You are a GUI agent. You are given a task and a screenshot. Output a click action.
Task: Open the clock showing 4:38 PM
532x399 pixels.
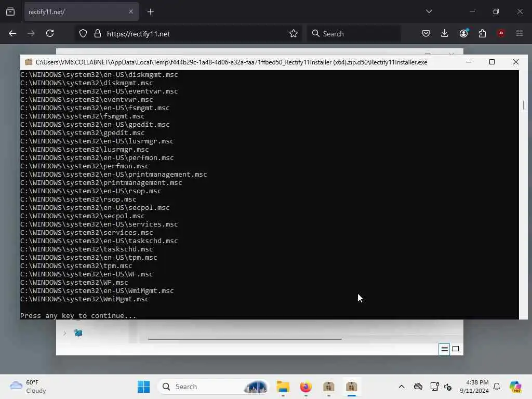pos(474,387)
